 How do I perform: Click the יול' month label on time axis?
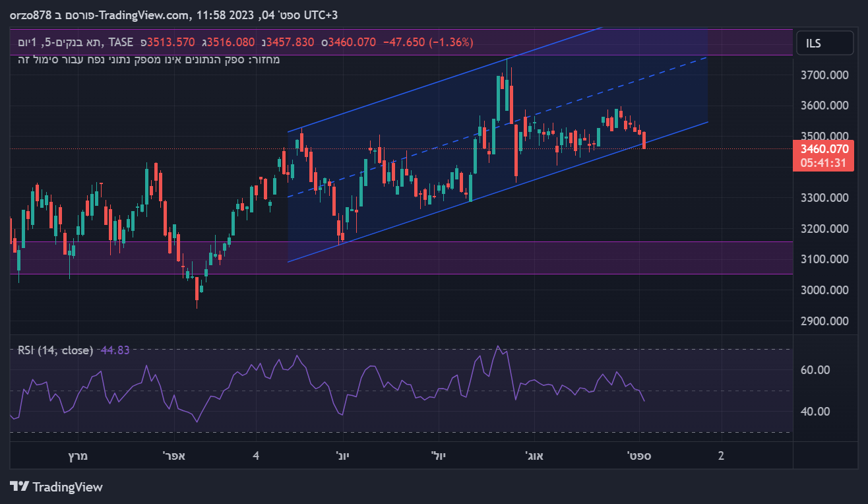[439, 456]
